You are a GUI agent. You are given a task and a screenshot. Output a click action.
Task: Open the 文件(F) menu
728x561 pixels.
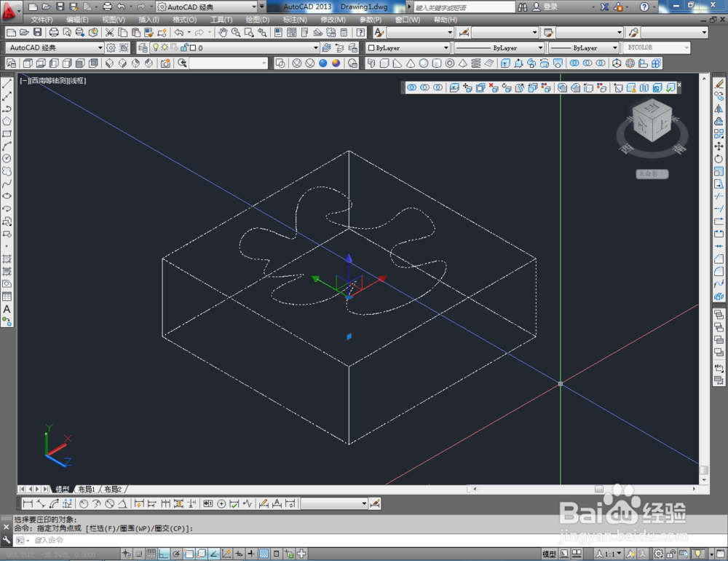pos(41,20)
